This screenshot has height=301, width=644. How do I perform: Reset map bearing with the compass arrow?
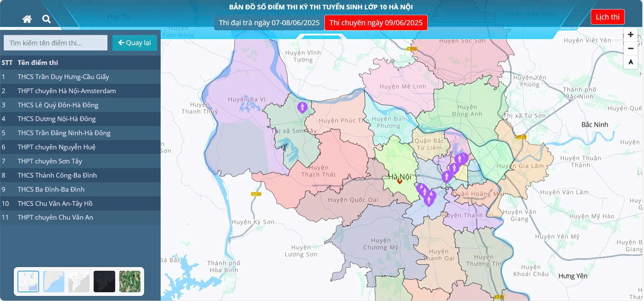pyautogui.click(x=631, y=62)
